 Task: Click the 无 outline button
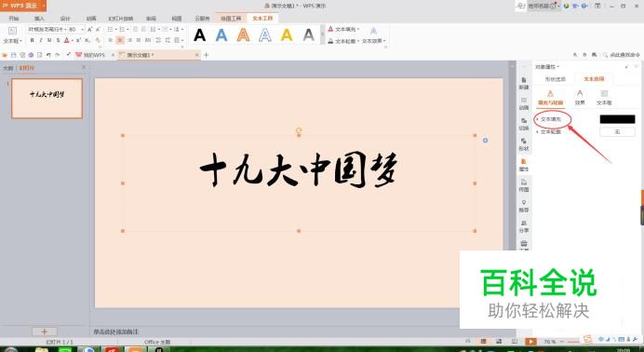(x=617, y=132)
